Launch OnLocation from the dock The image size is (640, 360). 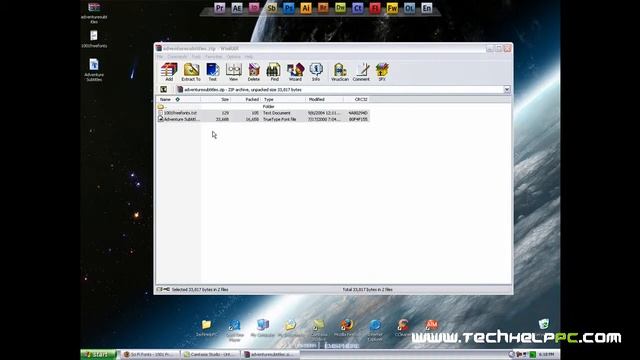pos(409,8)
